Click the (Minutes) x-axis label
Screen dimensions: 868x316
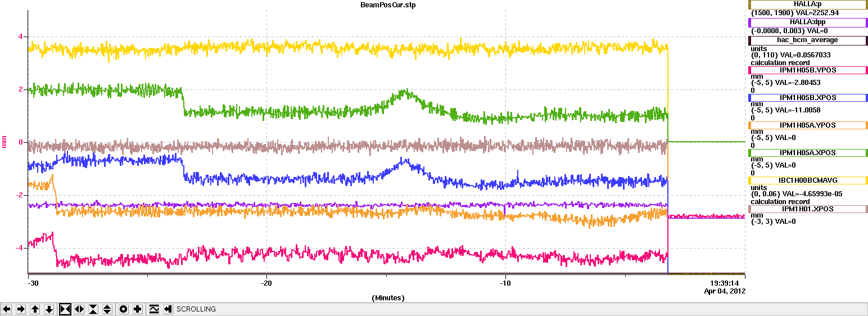coord(388,297)
